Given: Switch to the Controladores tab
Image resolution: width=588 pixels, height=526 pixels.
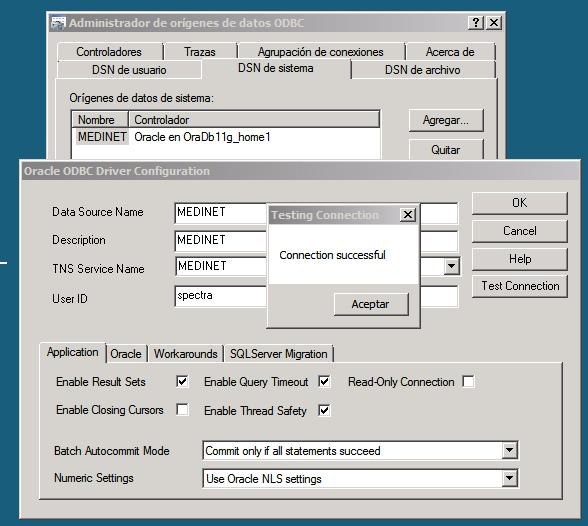Looking at the screenshot, I should point(109,52).
